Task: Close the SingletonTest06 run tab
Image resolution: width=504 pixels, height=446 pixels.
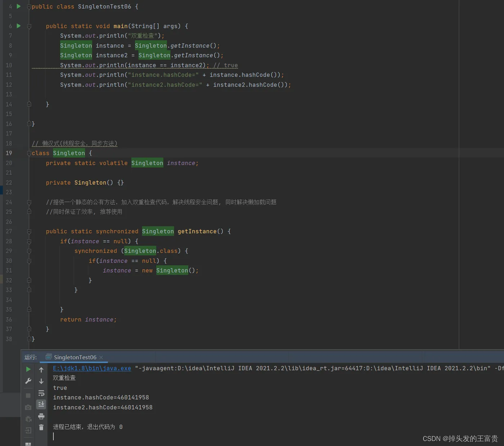Action: tap(101, 357)
